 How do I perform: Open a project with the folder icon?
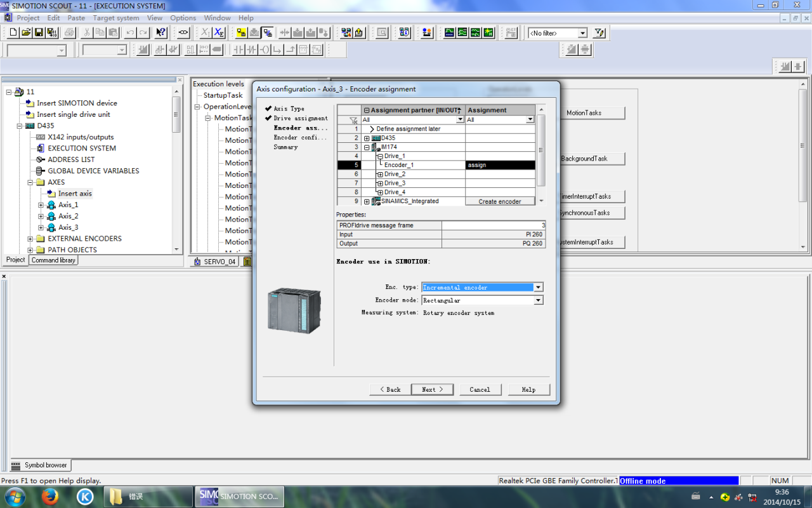click(x=26, y=32)
